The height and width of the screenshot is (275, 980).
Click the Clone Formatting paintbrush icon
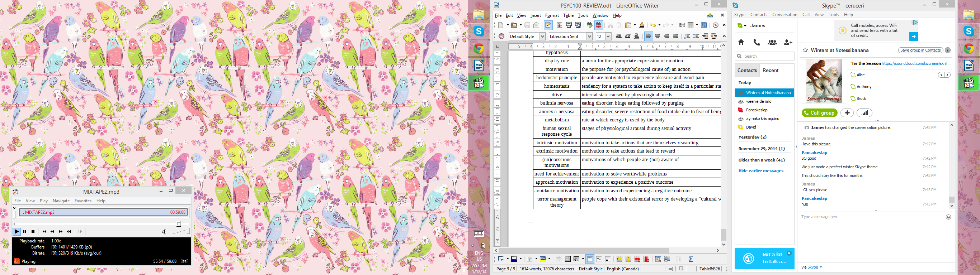coord(642,25)
